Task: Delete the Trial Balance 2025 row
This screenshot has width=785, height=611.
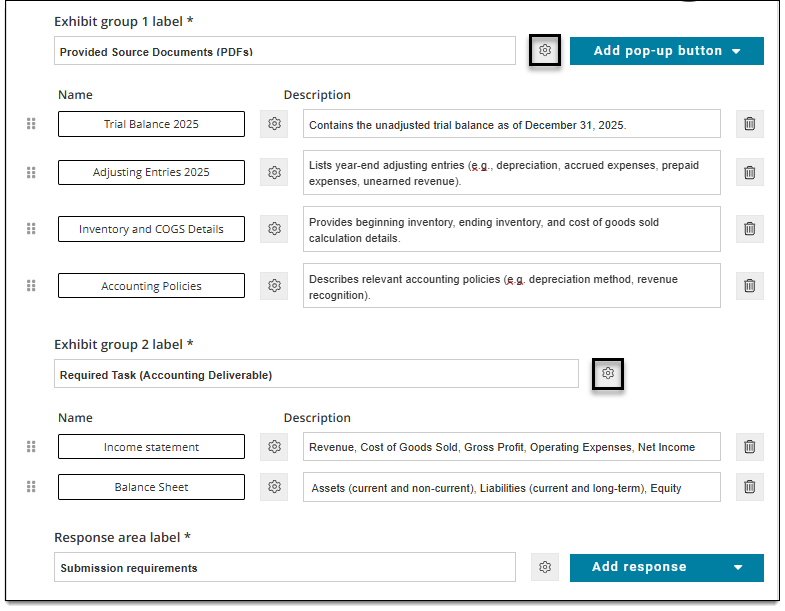Action: click(x=749, y=124)
